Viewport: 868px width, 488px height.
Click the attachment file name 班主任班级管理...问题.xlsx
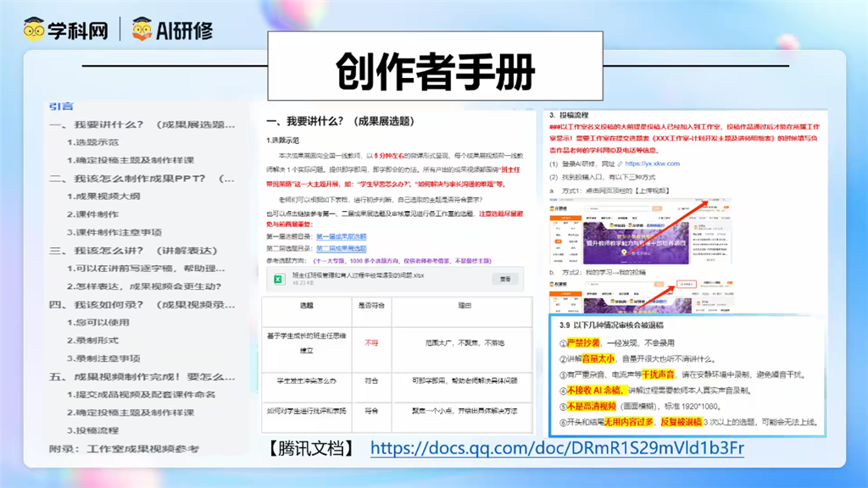(359, 275)
